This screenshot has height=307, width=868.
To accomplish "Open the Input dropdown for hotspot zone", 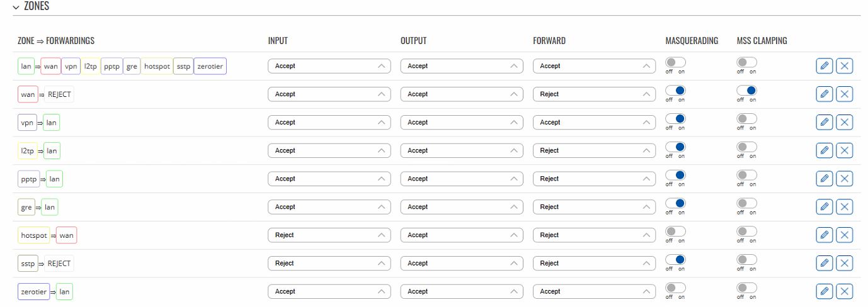I will click(329, 235).
